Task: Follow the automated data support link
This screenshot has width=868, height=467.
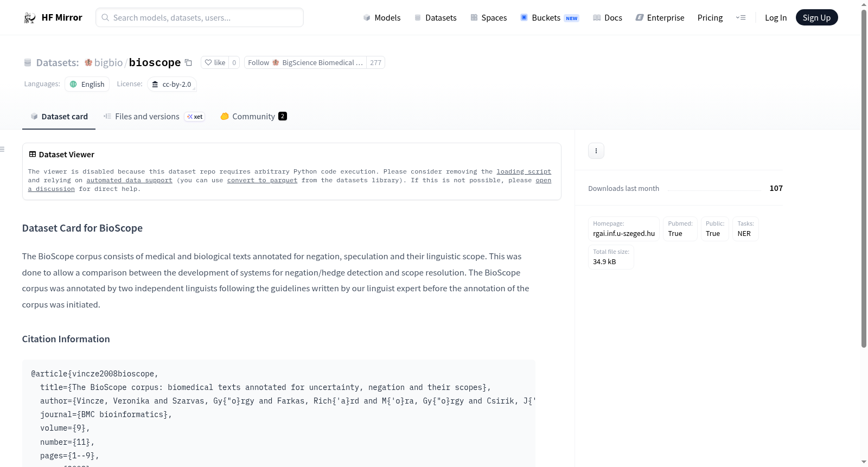Action: [129, 180]
